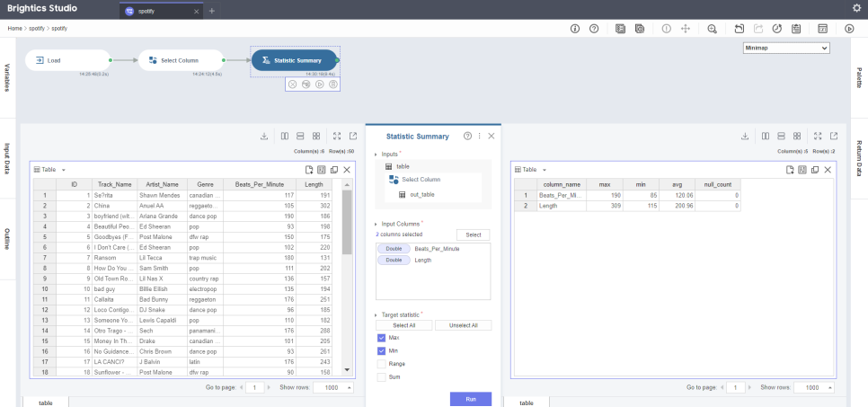This screenshot has height=407, width=868.
Task: Click the history clock icon in top toolbar
Action: (x=776, y=29)
